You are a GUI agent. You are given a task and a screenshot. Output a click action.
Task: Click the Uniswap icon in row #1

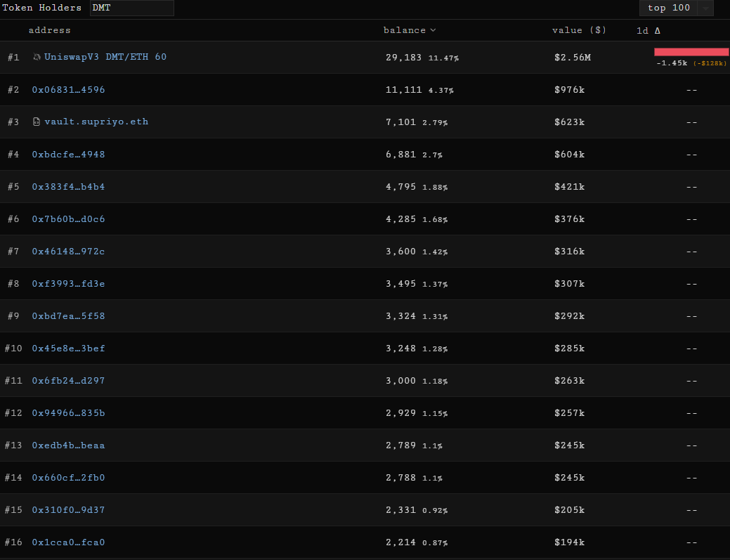point(37,57)
